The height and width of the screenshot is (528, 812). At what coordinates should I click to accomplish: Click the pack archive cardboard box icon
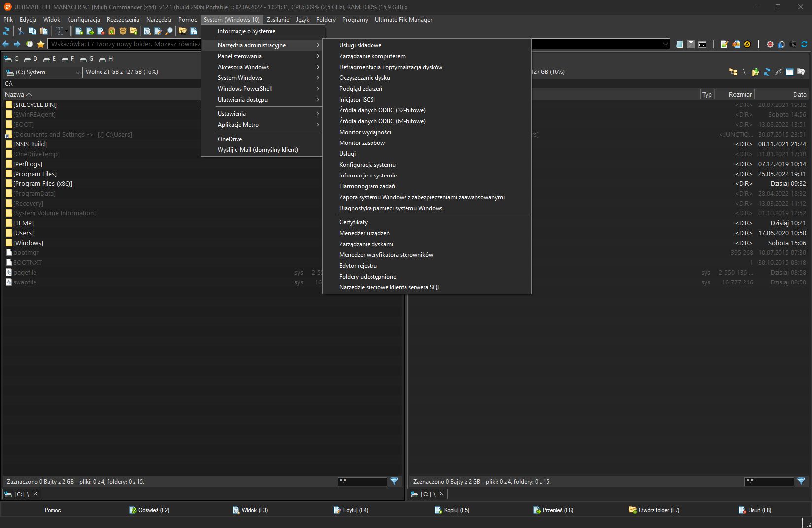tap(123, 31)
